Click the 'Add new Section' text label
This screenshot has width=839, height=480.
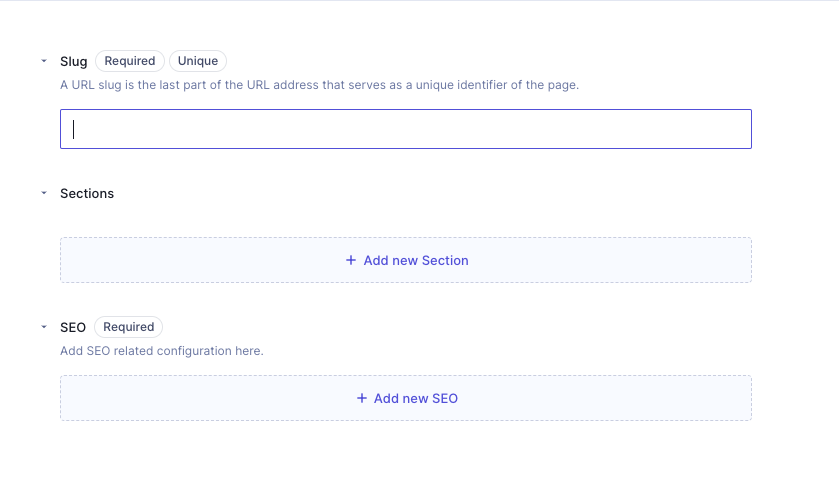416,261
